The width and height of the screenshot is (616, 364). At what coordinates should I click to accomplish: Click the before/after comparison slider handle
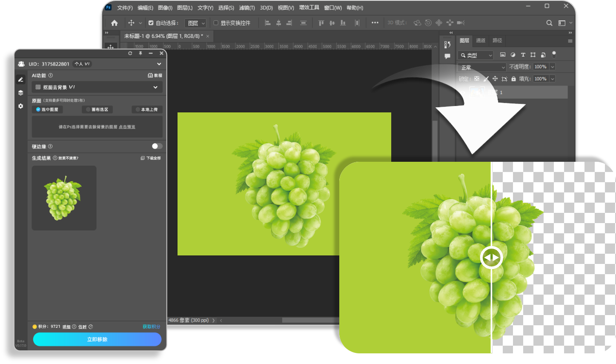coord(491,258)
